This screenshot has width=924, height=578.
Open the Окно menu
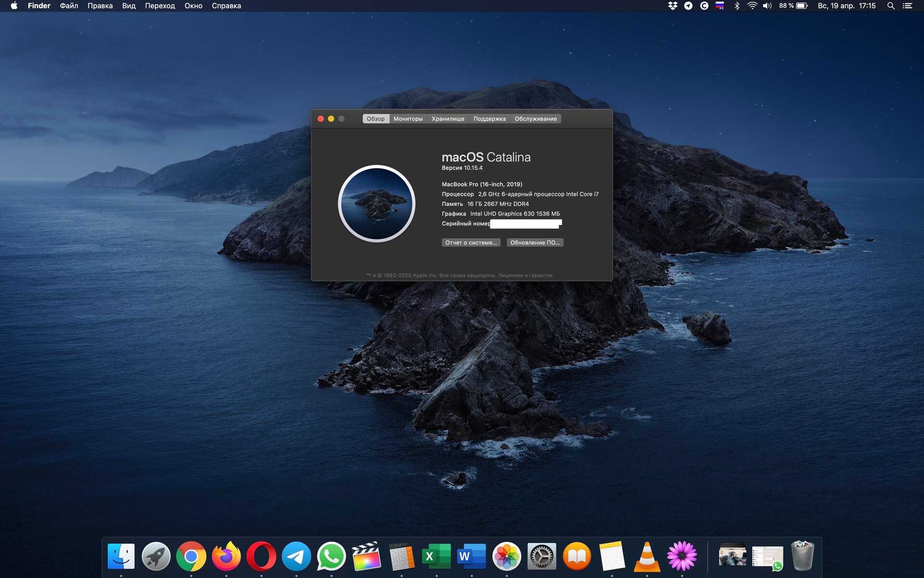point(193,6)
